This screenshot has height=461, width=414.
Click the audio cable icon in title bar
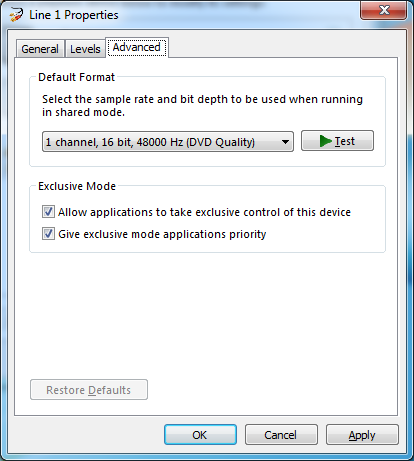pos(16,15)
